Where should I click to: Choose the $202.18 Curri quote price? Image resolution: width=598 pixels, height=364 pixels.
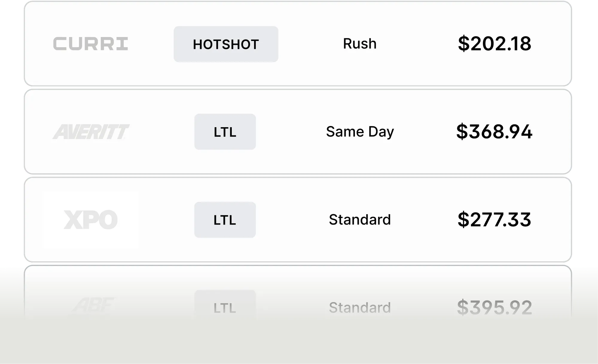click(495, 44)
